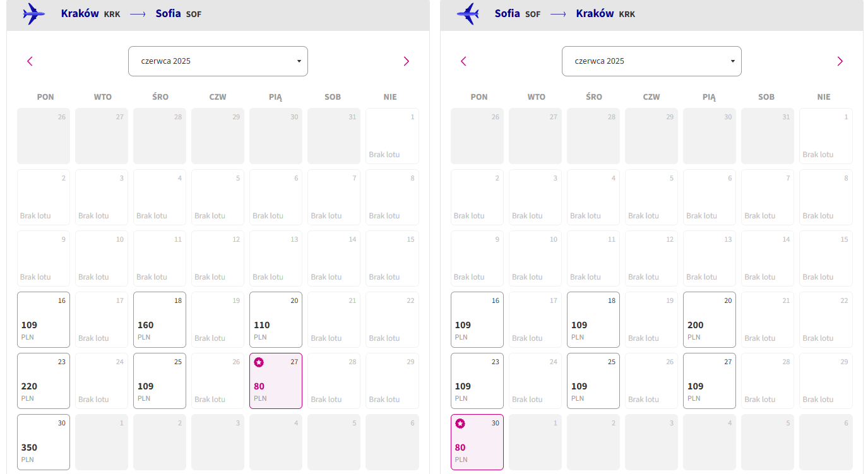Open the czerwca 2025 dropdown for Kraków–Sofia
The width and height of the screenshot is (868, 474).
coord(218,61)
